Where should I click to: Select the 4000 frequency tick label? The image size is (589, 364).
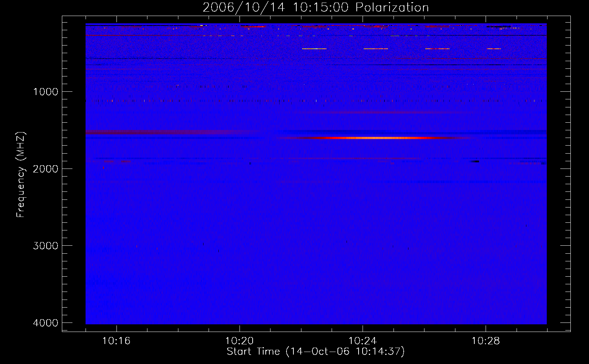[x=46, y=323]
